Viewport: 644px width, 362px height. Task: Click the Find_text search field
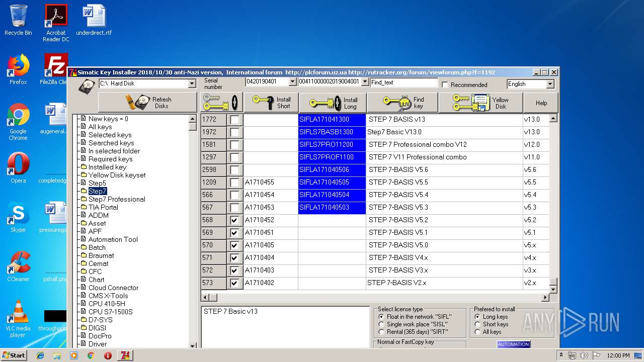(x=404, y=82)
